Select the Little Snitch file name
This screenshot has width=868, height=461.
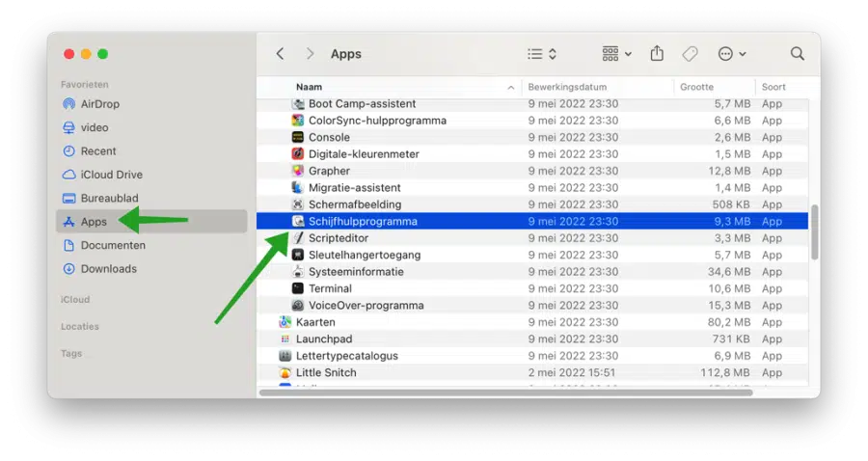pyautogui.click(x=326, y=372)
